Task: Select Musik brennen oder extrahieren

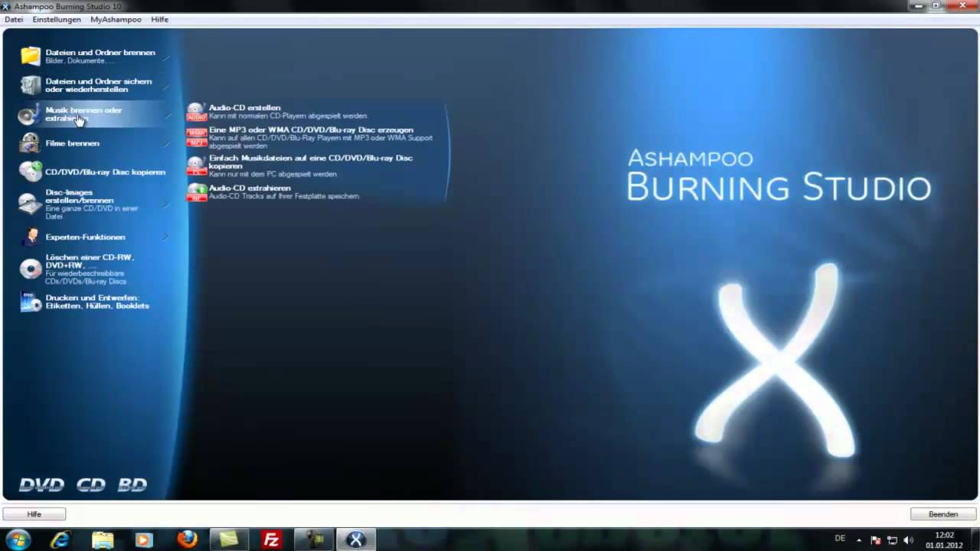Action: click(x=93, y=114)
